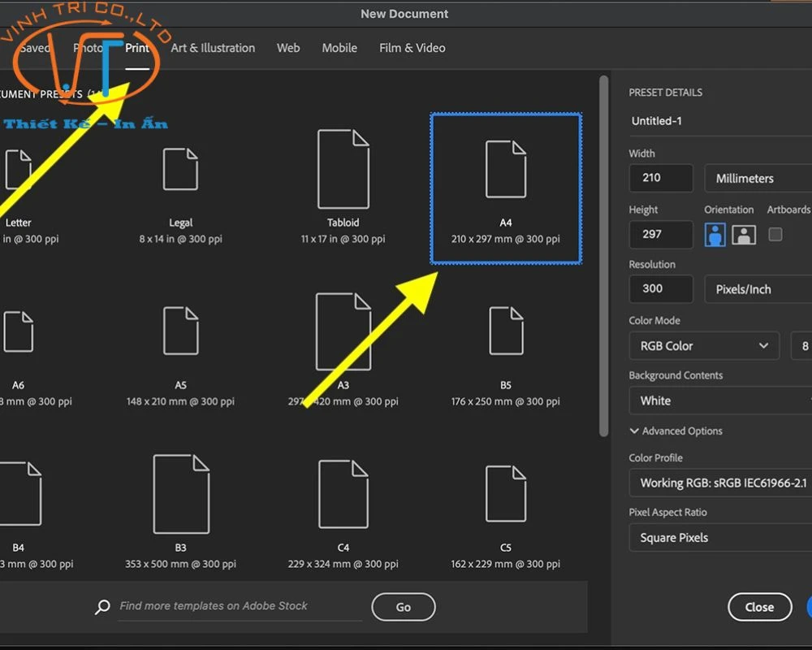Screen dimensions: 812x650
Task: Set landscape orientation
Action: (x=744, y=235)
